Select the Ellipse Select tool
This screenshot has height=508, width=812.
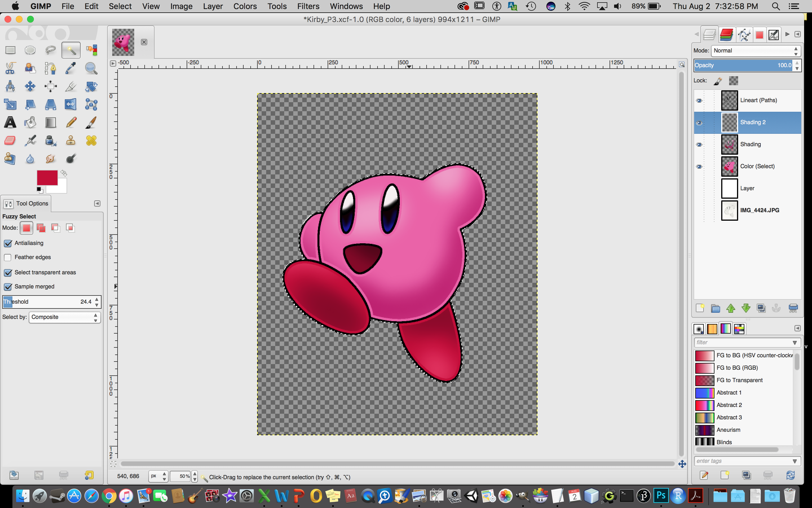point(30,50)
